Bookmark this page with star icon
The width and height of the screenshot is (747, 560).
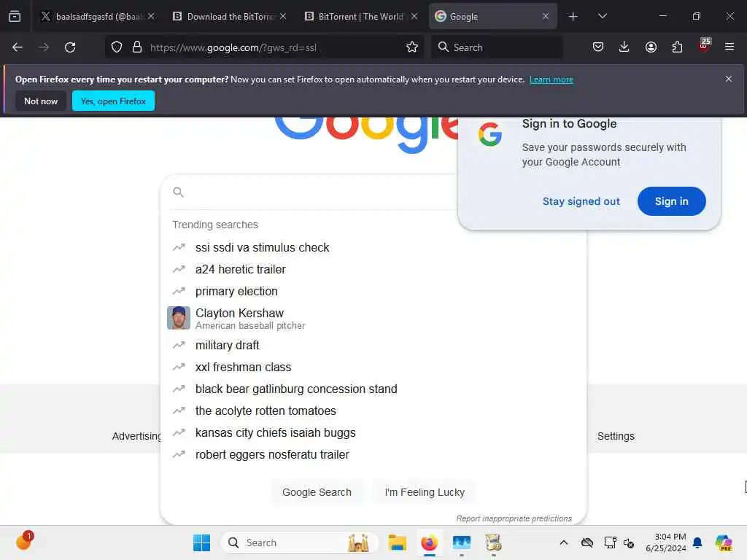[412, 47]
